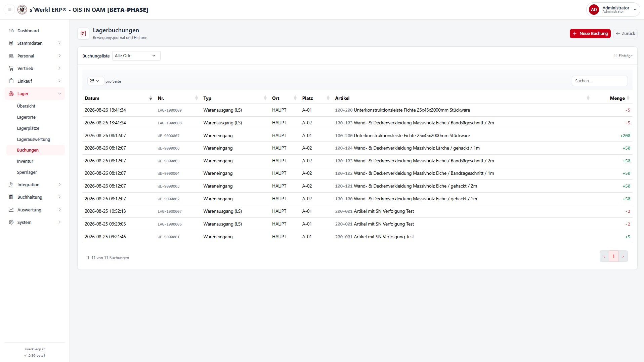This screenshot has width=644, height=362.
Task: Click the Vertrieb shopping cart icon
Action: (x=11, y=68)
